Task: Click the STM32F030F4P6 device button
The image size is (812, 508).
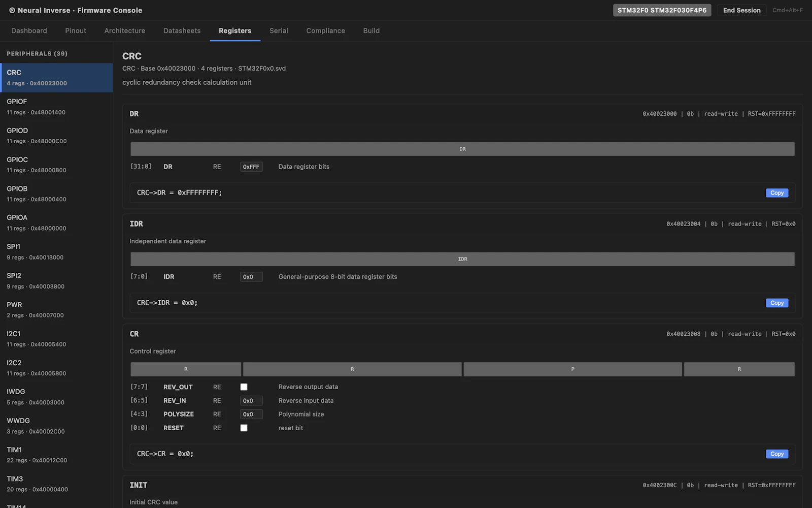Action: click(662, 10)
